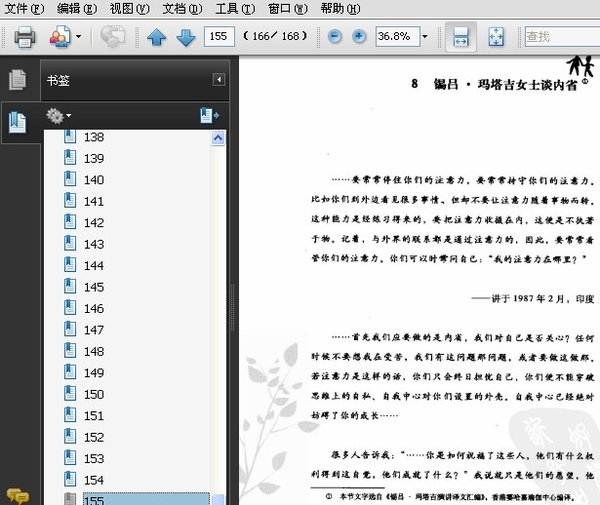Click bookmark icon beside 145
This screenshot has height=505, width=600.
click(70, 286)
